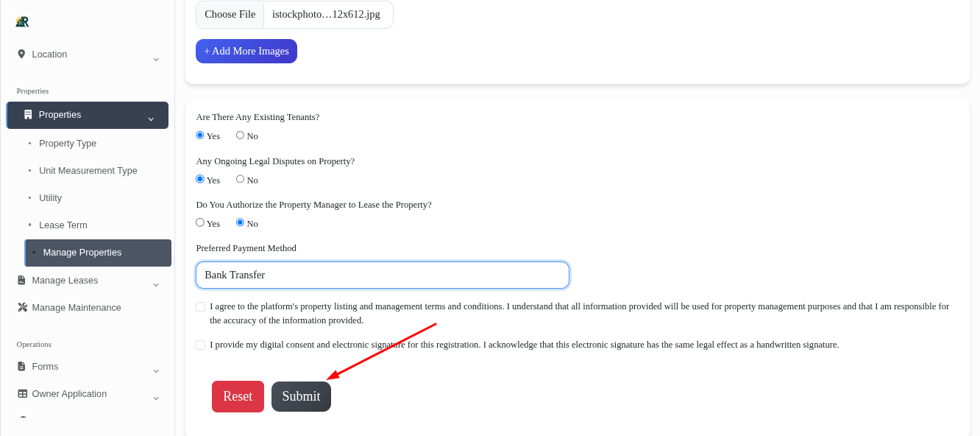This screenshot has height=436, width=980.
Task: Select No for existing tenants question
Action: [x=240, y=135]
